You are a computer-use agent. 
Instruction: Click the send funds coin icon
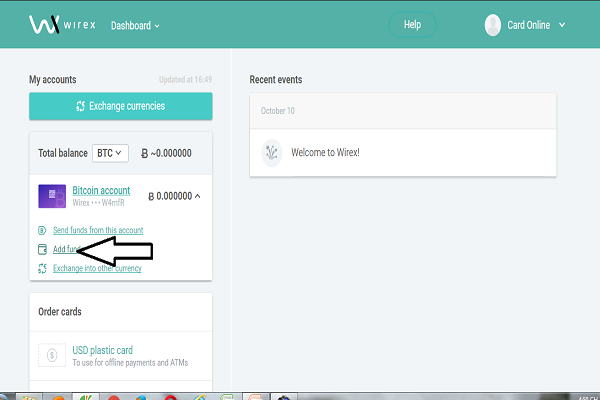[x=42, y=230]
